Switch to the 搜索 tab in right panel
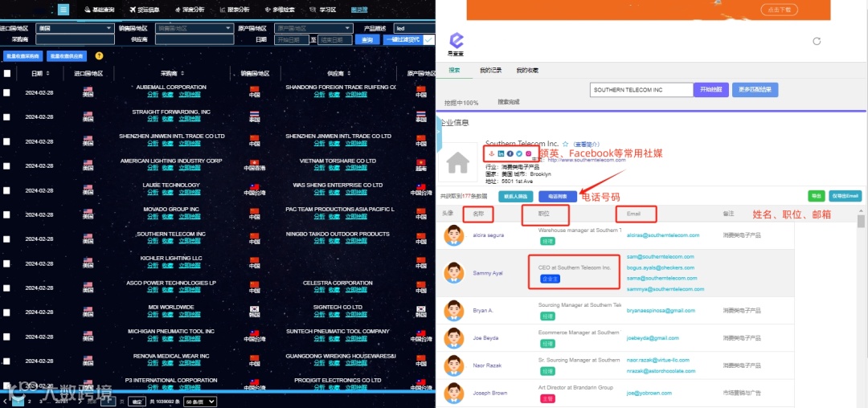This screenshot has height=408, width=868. 454,70
